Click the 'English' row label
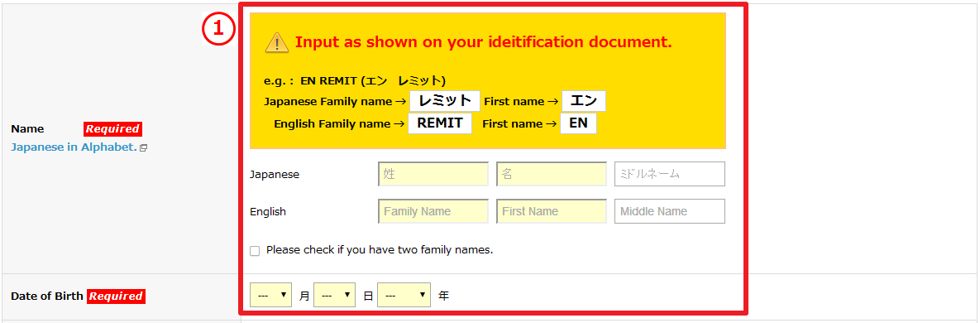 coord(268,211)
